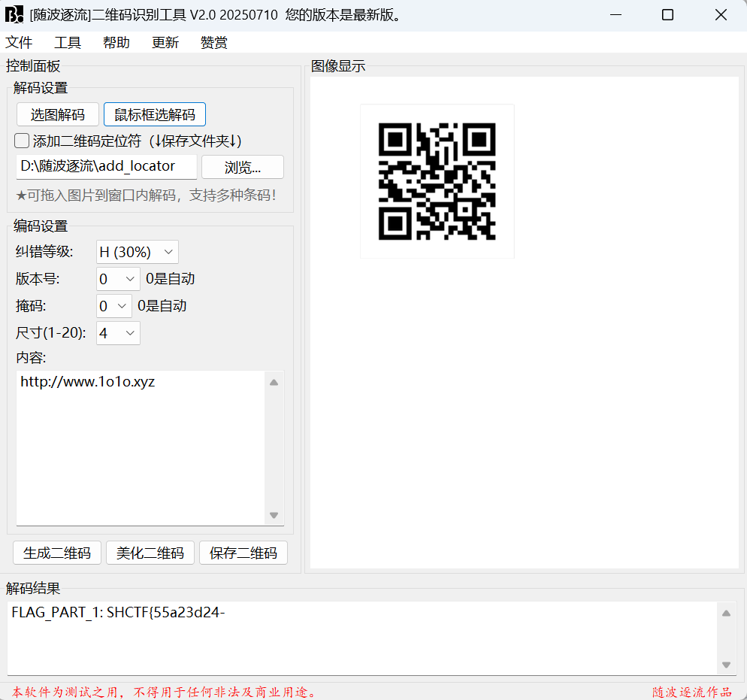Screen dimensions: 747x700
Task: Open the error correction level dropdown
Action: point(138,252)
